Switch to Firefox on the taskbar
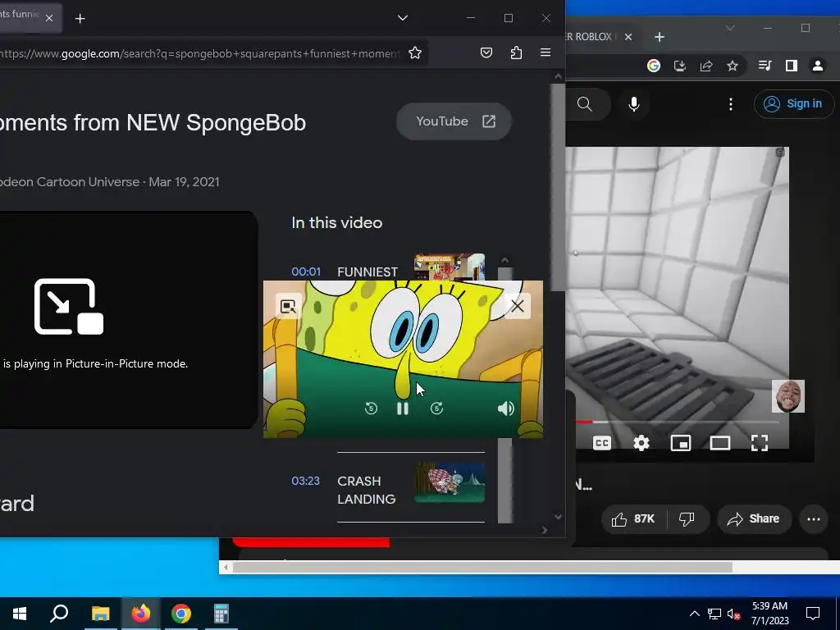This screenshot has width=840, height=630. pos(141,614)
